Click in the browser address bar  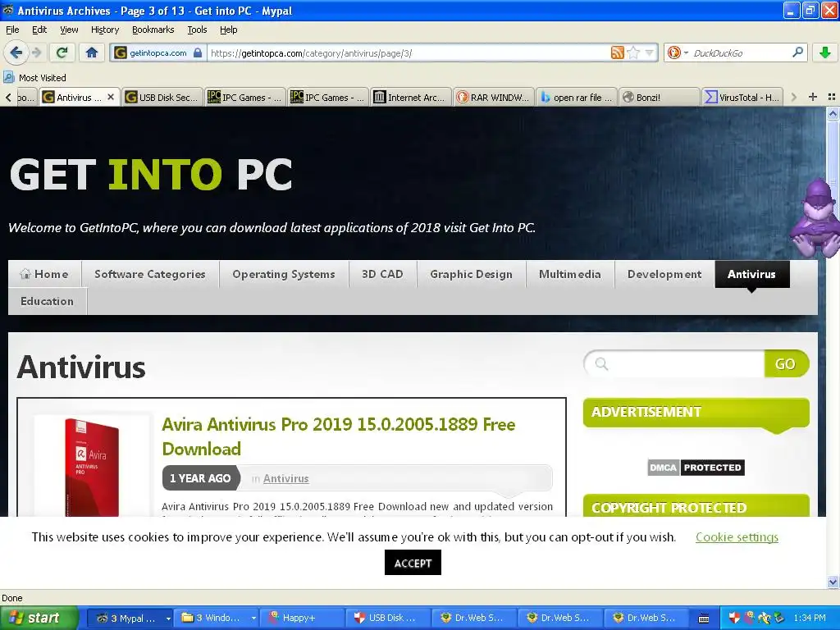(407, 53)
